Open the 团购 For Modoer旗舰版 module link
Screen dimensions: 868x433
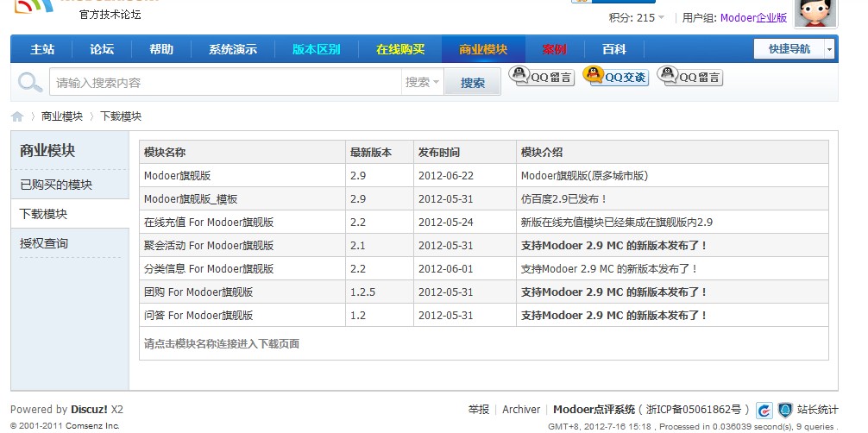[x=211, y=292]
